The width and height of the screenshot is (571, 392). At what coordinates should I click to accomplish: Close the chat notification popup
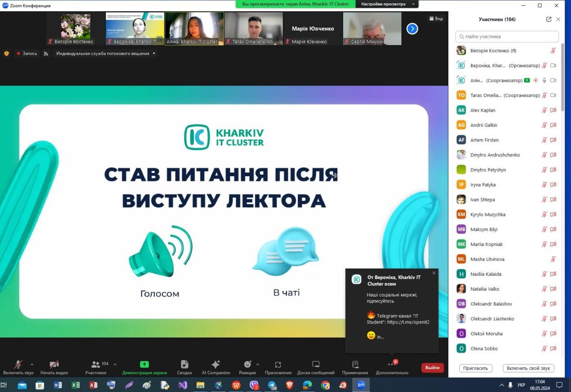[434, 273]
